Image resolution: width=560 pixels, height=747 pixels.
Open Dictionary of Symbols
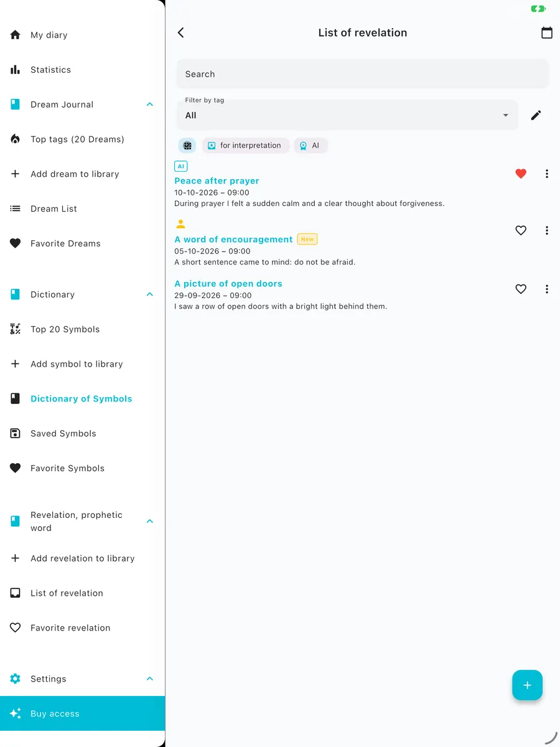(x=82, y=399)
